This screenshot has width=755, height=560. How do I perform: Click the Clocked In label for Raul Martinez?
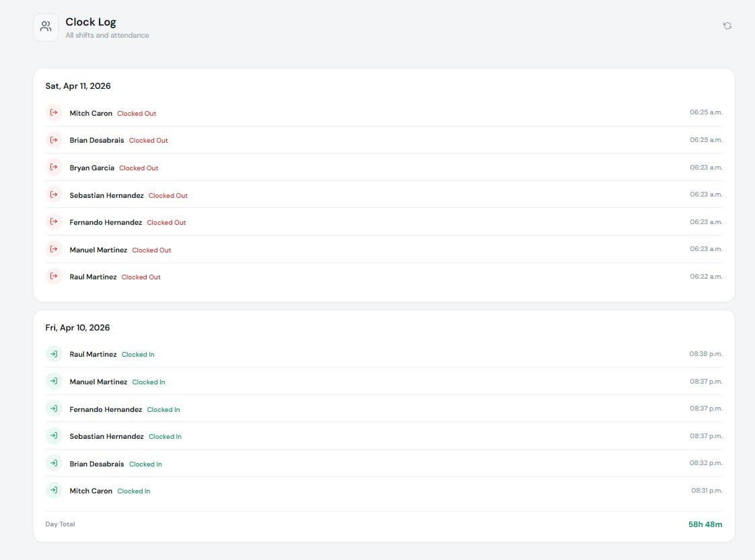tap(138, 355)
